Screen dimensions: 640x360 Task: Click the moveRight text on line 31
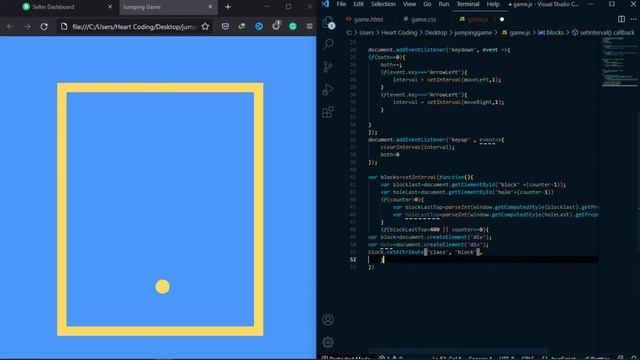[x=478, y=102]
